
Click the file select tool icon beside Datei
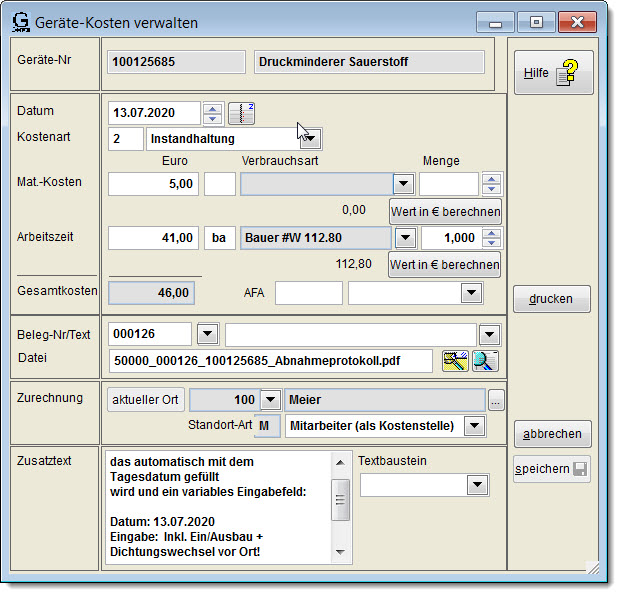point(455,361)
